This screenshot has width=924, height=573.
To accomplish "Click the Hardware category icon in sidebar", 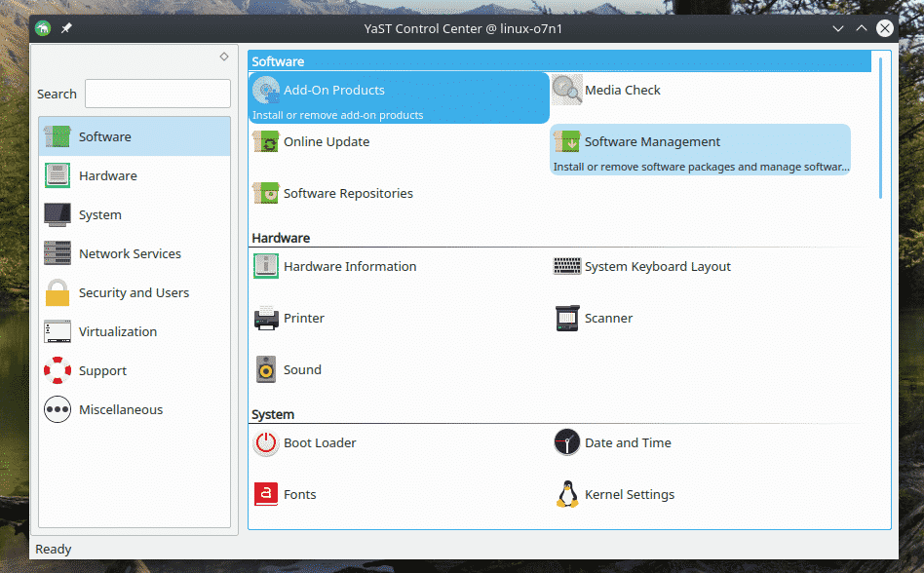I will click(58, 175).
